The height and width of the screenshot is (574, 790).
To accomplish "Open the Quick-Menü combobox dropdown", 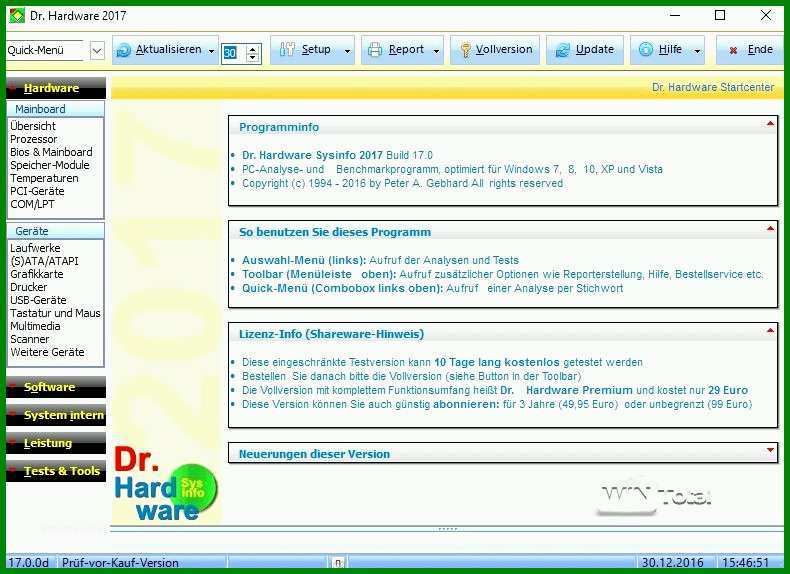I will (x=97, y=50).
